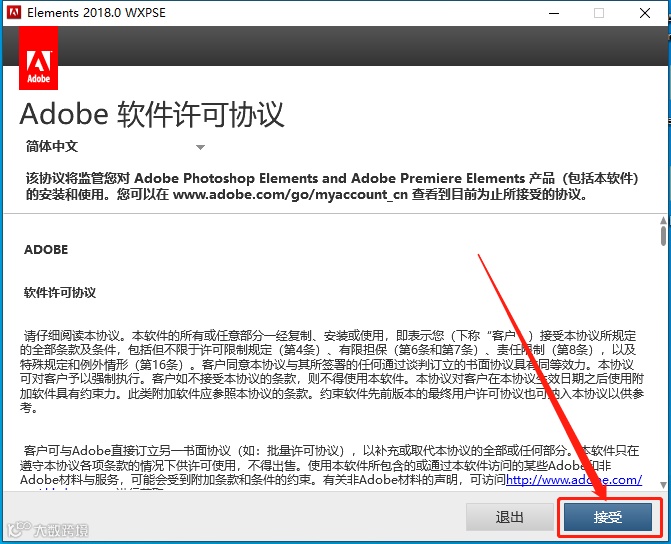Viewport: 671px width, 544px height.
Task: Open the http://www.adobe.com/ hyperlink
Action: (x=574, y=480)
